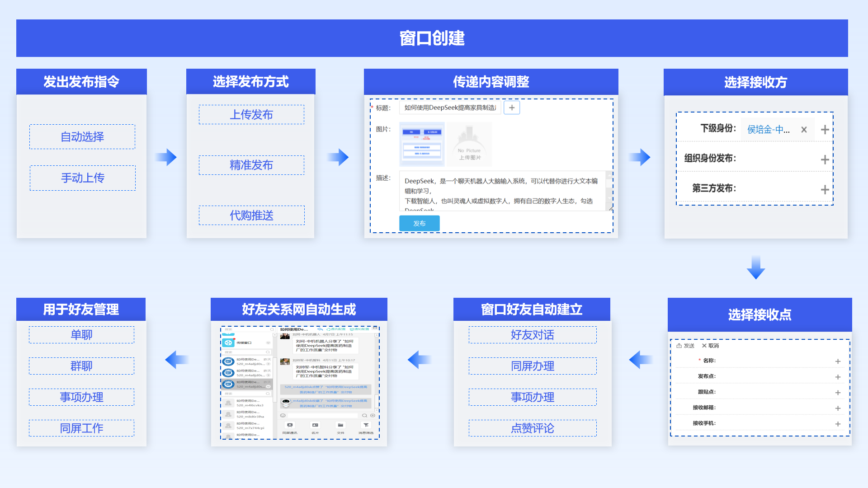Expand 传媒窗口 dropdown chevron

[x=268, y=343]
